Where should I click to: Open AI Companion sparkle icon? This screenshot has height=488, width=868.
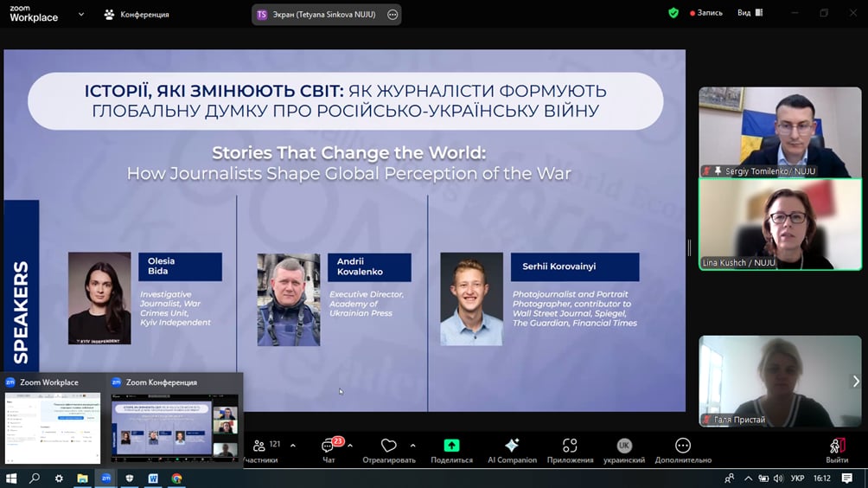[512, 446]
